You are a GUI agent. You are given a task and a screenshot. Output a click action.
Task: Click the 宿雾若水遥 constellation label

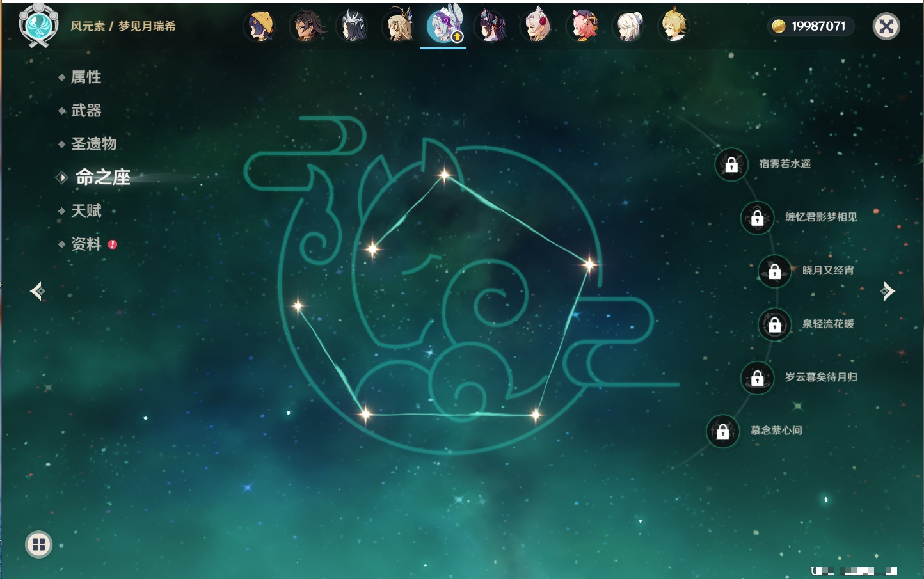click(785, 164)
